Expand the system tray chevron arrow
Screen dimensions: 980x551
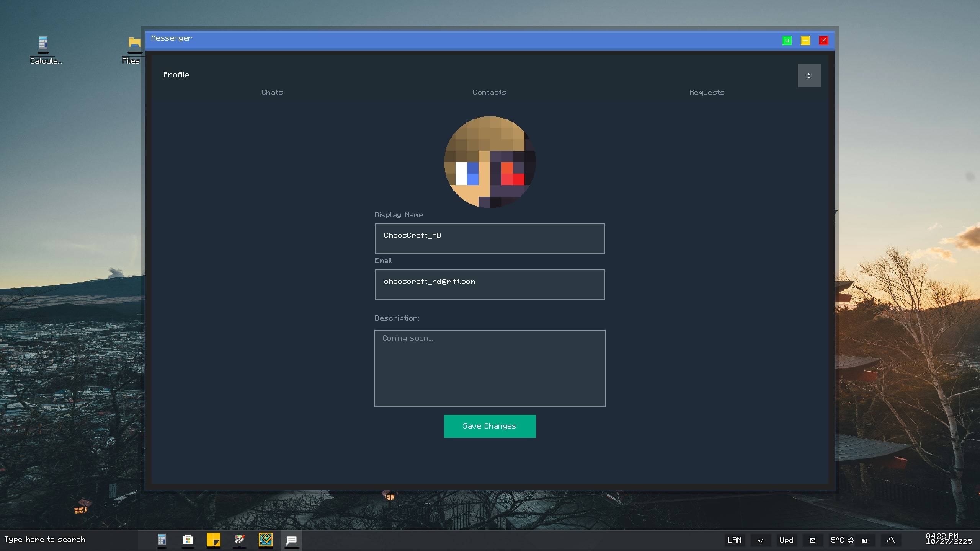pos(890,540)
